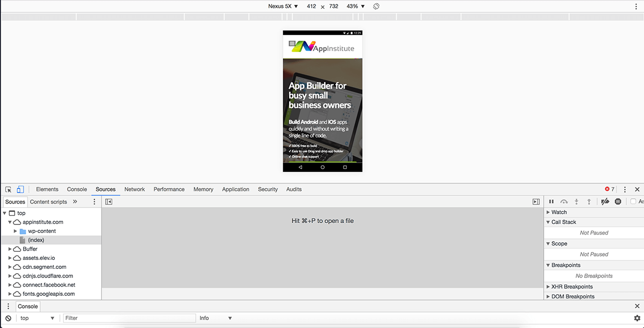
Task: Expand cdnjs.cloudflare.com domain node
Action: coord(10,276)
